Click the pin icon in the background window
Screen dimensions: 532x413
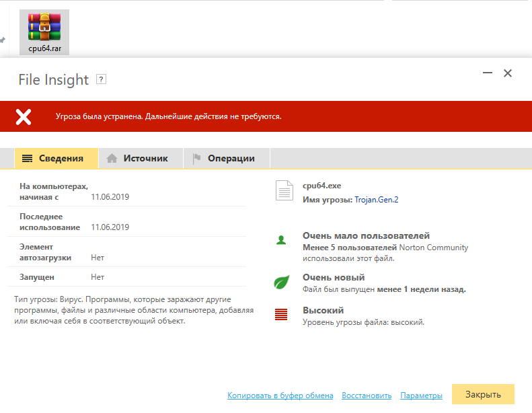coord(3,40)
